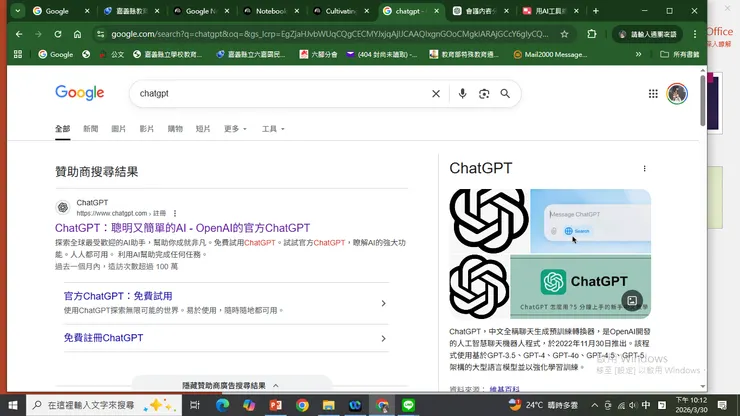Launch PowerPoint from the taskbar

click(x=276, y=405)
